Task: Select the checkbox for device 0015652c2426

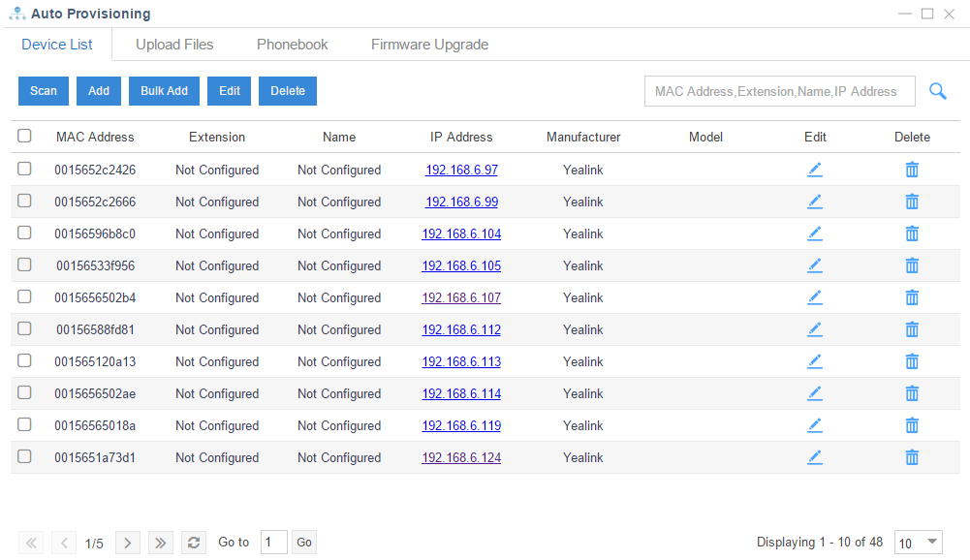Action: 24,169
